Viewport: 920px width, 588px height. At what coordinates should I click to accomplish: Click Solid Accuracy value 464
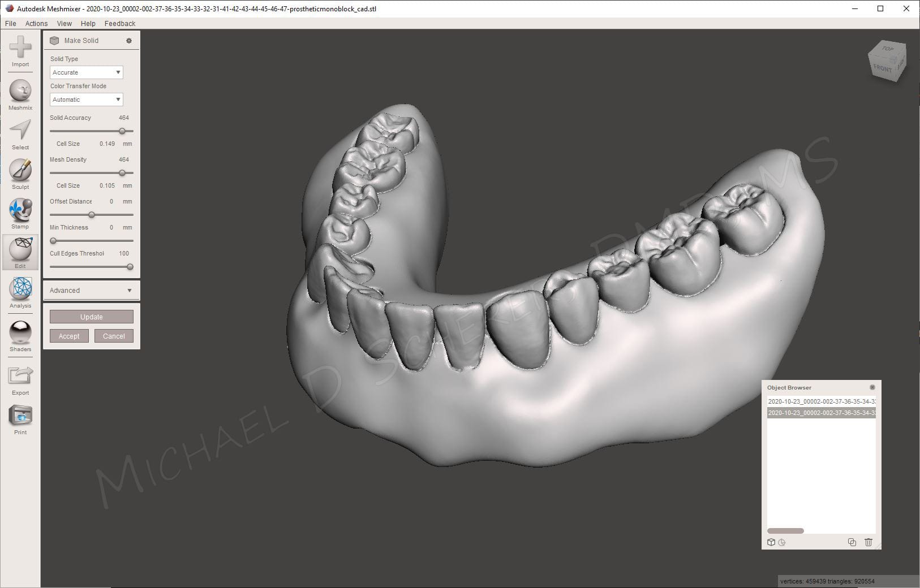124,118
